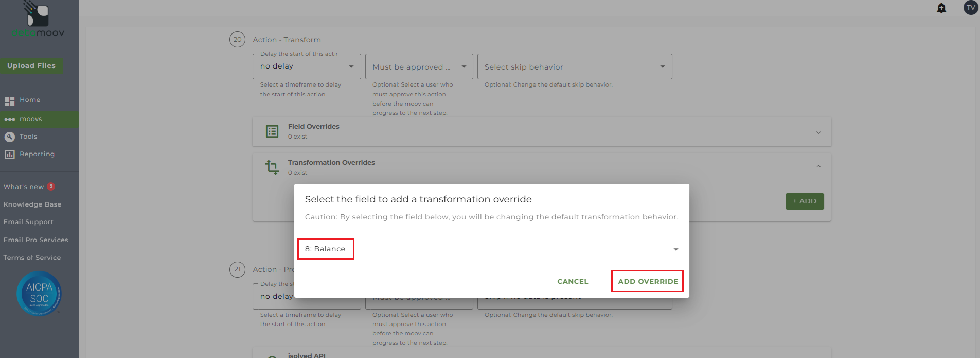Click the Field Overrides list icon

coord(272,131)
